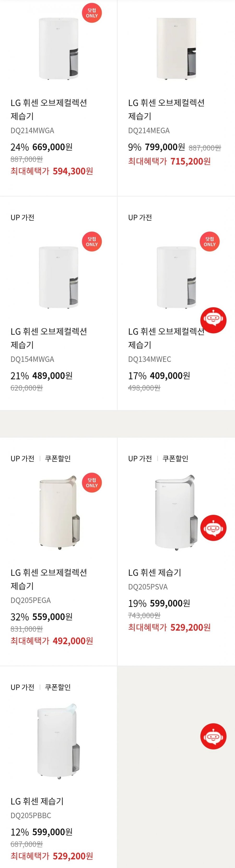Select the DQ134MWEC model number text
The width and height of the screenshot is (235, 868).
[x=150, y=359]
